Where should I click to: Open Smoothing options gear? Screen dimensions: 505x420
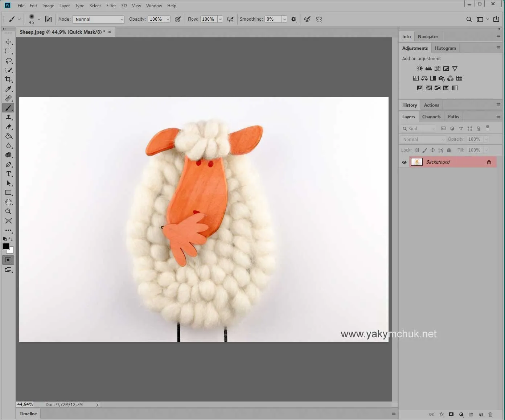[x=294, y=19]
